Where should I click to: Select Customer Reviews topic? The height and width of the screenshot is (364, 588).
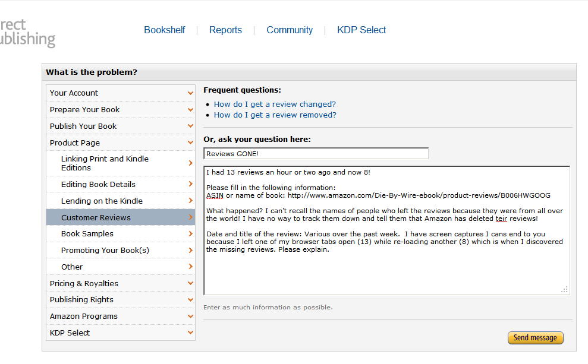point(96,218)
